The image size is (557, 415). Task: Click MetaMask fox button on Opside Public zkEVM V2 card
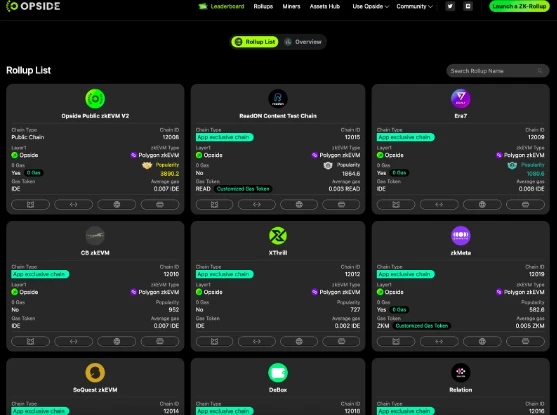tap(31, 204)
